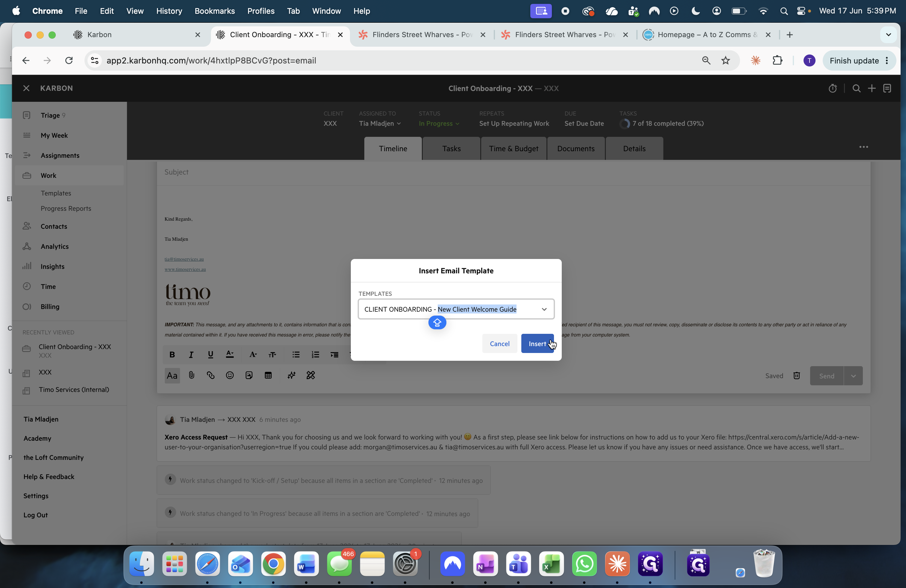
Task: Change the In Progress status dropdown
Action: 439,123
